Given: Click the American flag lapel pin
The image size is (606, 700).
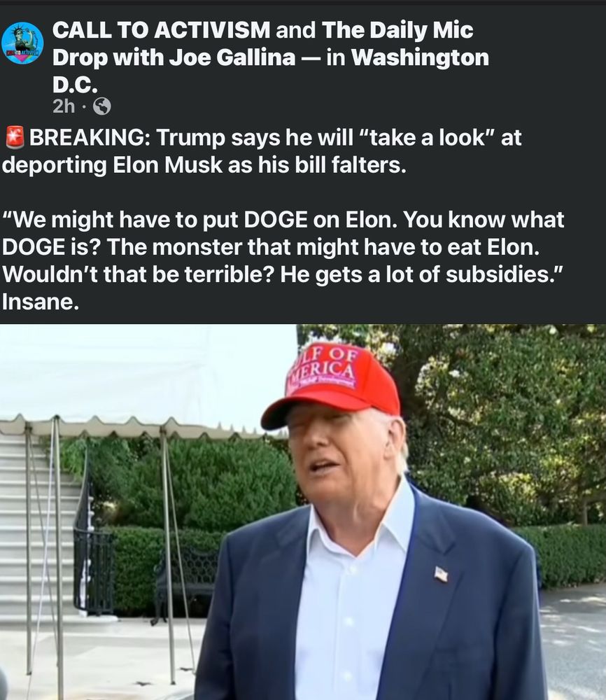Looking at the screenshot, I should click(x=441, y=574).
